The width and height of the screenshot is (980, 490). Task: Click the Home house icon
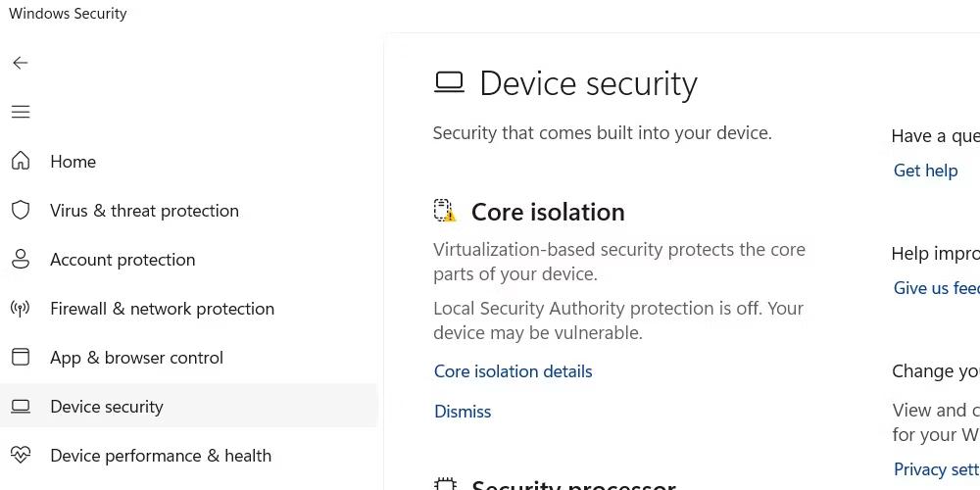click(21, 161)
